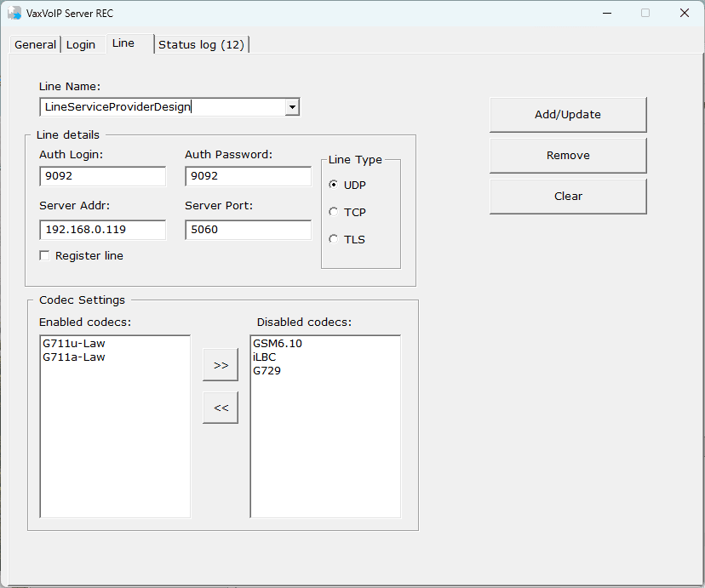The height and width of the screenshot is (588, 705).
Task: Select the TCP line type
Action: 333,212
